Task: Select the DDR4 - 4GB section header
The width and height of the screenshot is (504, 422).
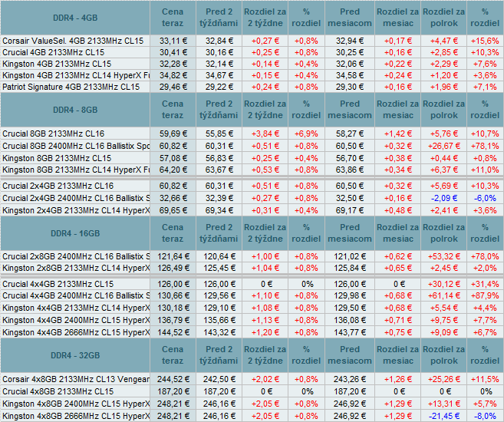Action: [75, 18]
